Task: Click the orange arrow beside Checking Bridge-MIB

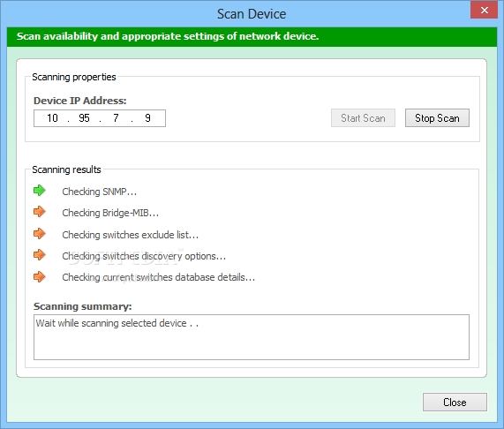Action: pyautogui.click(x=40, y=212)
